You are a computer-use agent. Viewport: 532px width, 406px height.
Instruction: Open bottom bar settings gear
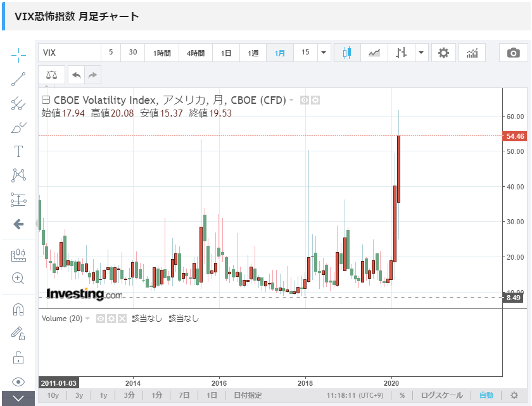tap(514, 395)
